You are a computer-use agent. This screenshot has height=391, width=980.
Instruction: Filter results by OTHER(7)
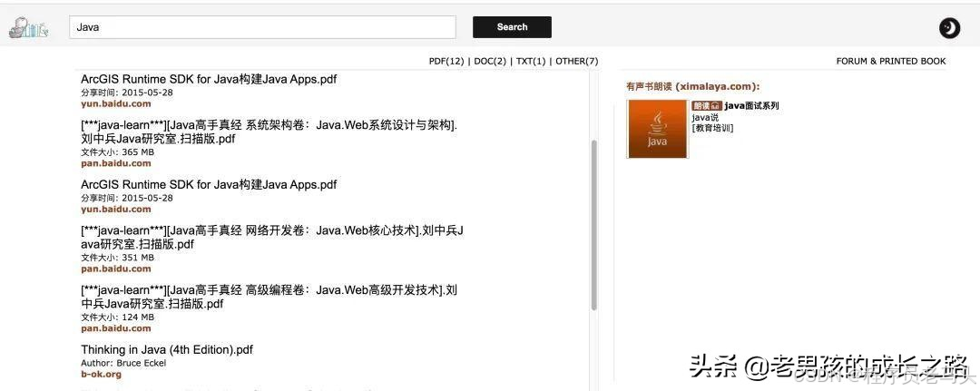[576, 61]
